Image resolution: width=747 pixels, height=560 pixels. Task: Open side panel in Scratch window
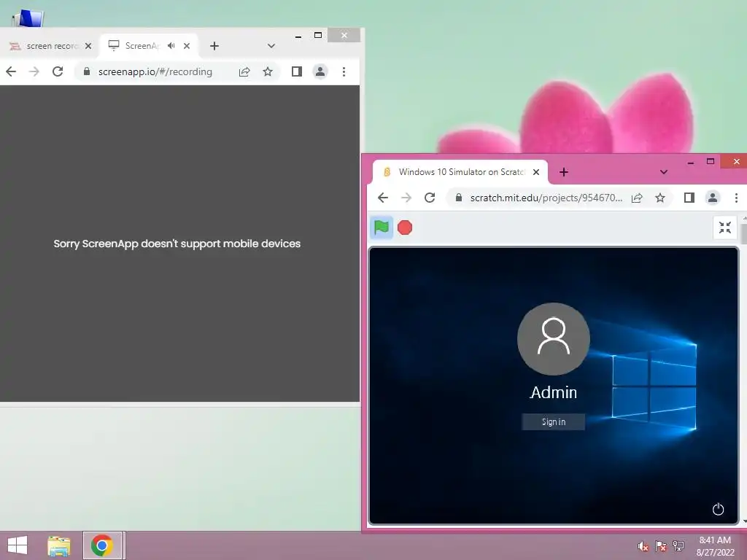coord(689,198)
